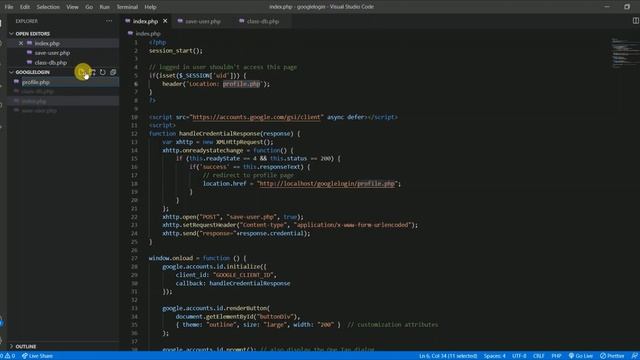Switch to the class-db.php tab
Screen dimensions: 640x360
(x=262, y=21)
